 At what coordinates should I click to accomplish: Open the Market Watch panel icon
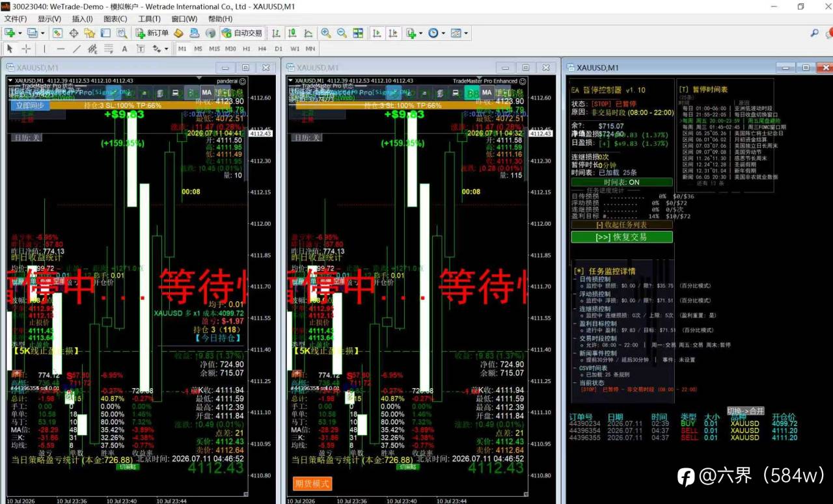click(57, 33)
